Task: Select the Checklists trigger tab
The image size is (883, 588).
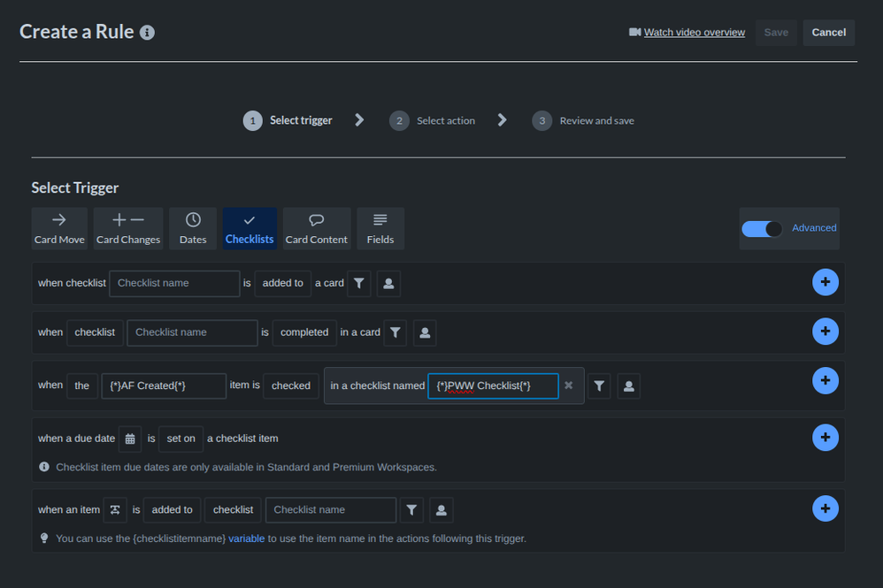Action: pos(250,228)
